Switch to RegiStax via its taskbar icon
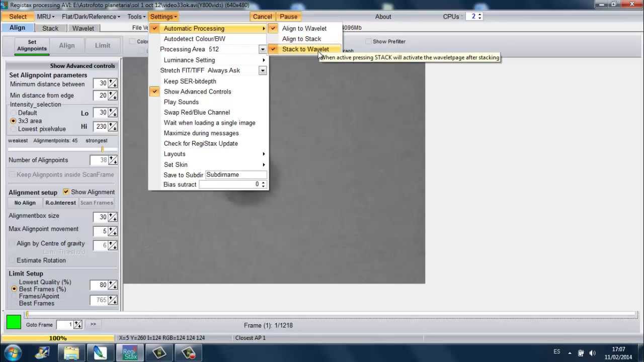Screen dimensions: 644x362 coord(130,353)
